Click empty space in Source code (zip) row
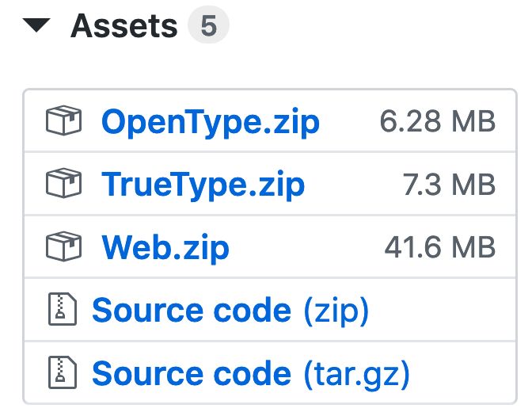Screen dimensions: 532x416 coord(441,310)
